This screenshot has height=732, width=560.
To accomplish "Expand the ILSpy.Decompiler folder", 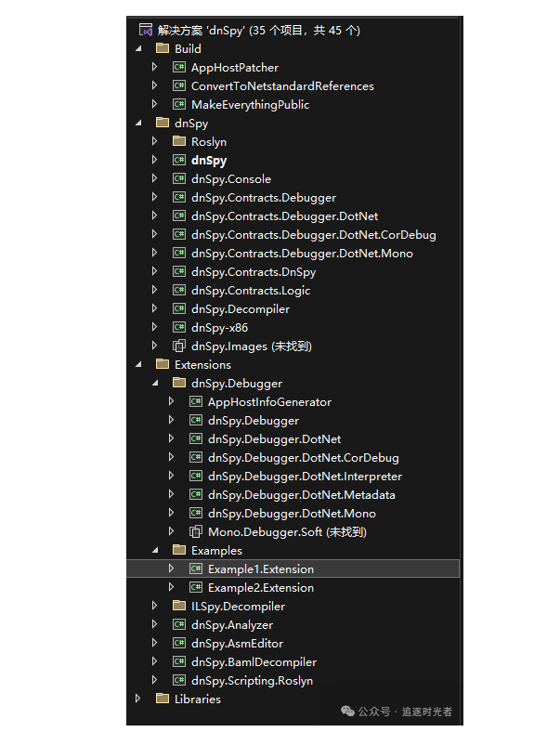I will click(x=154, y=606).
